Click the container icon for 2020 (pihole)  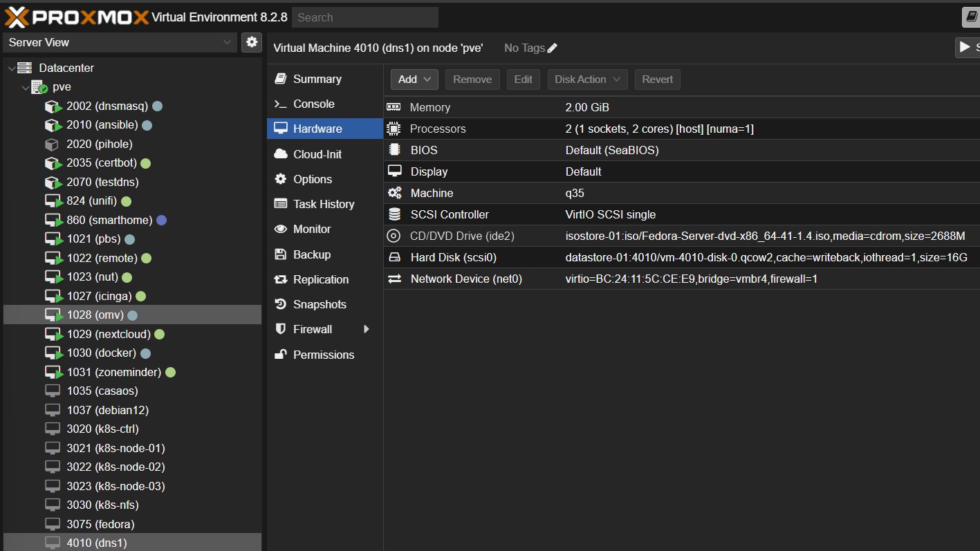click(x=52, y=144)
